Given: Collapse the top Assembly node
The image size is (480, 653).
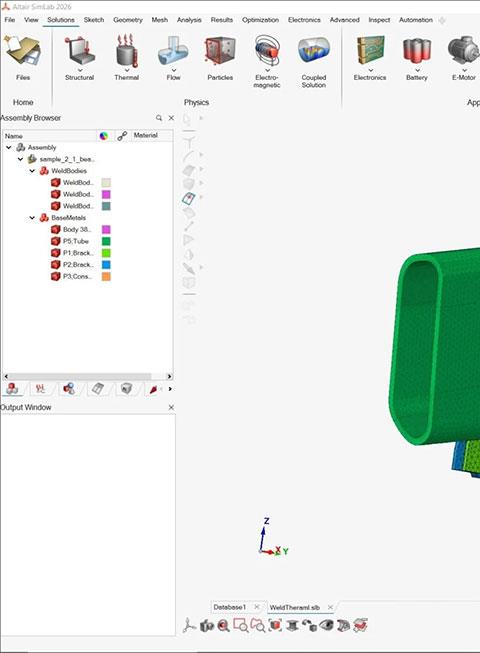Looking at the screenshot, I should coord(9,147).
